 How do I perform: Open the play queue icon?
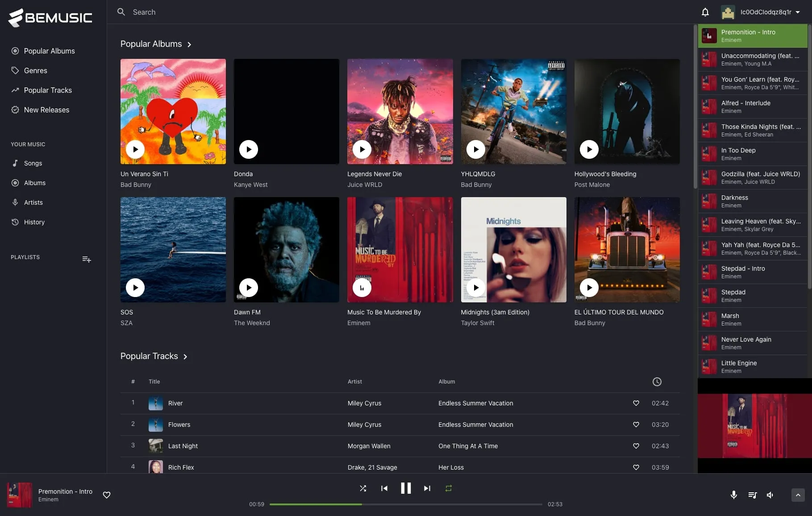(x=752, y=495)
